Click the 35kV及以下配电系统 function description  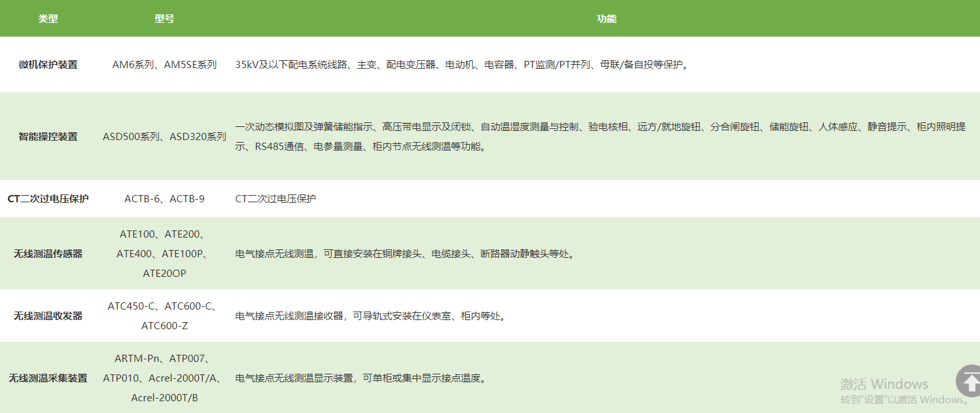pos(462,65)
